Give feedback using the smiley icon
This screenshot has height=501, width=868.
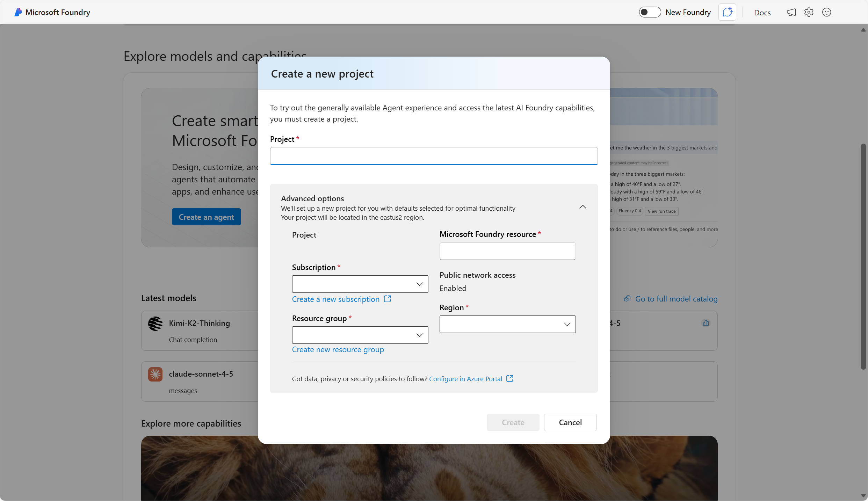point(827,12)
